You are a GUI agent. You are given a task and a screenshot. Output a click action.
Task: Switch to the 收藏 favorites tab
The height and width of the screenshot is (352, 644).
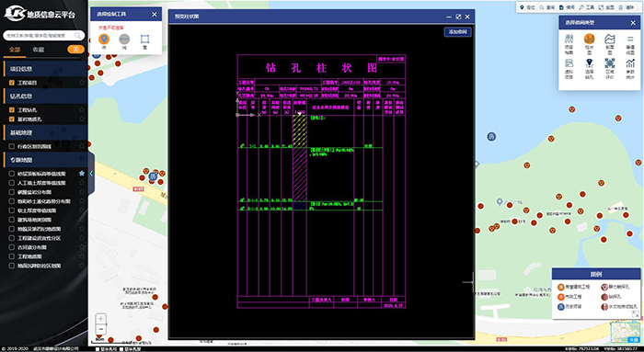pos(39,50)
